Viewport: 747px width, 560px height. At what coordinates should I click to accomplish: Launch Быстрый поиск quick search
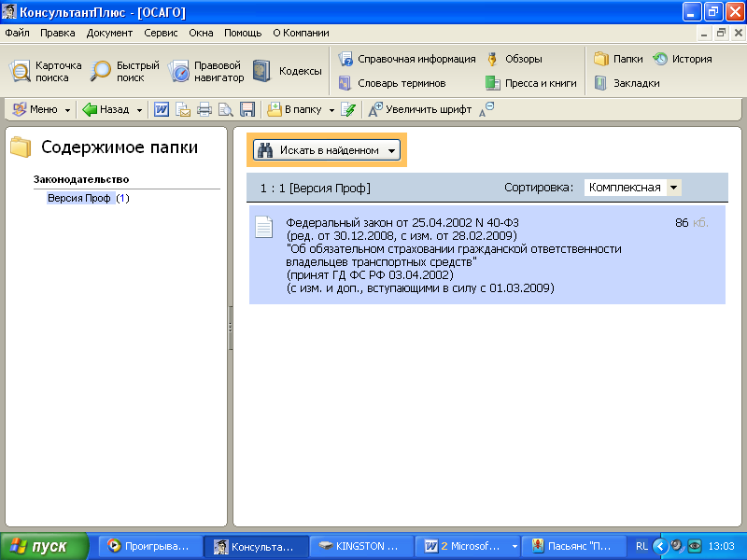(125, 72)
